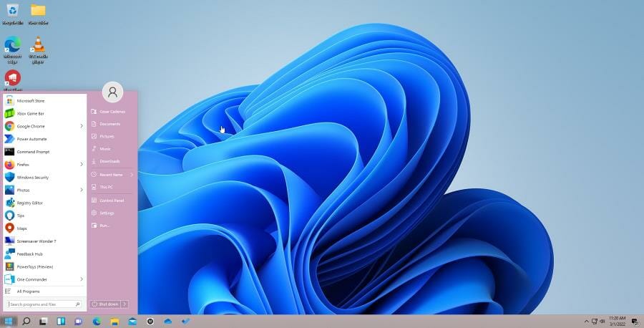644x328 pixels.
Task: Open Feedback Hub from the start menu
Action: 44,254
